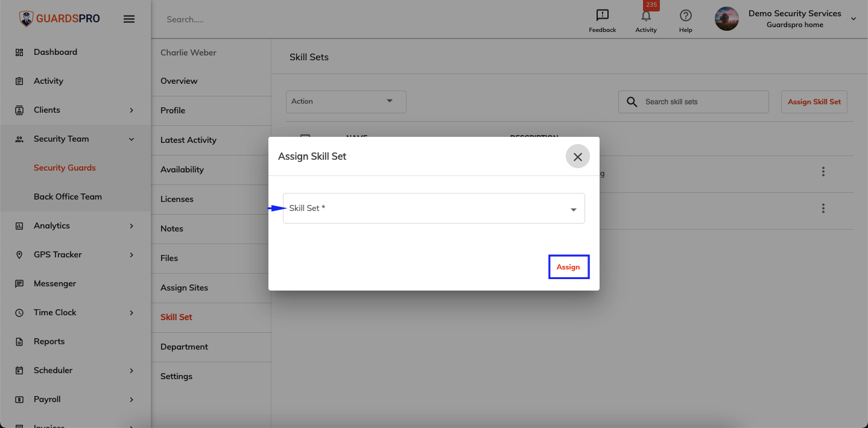
Task: Click the search magnifier icon in skill sets
Action: [632, 102]
